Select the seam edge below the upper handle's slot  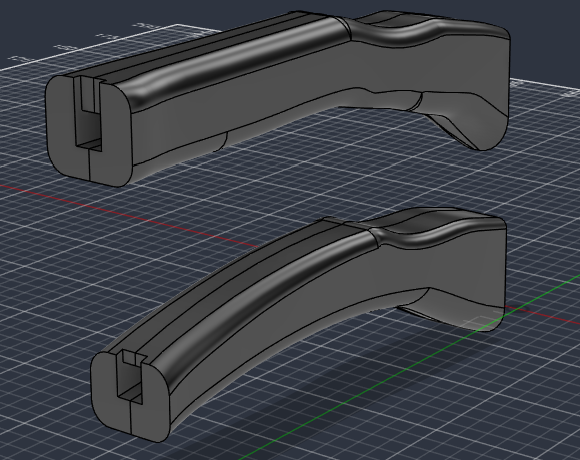(90, 165)
